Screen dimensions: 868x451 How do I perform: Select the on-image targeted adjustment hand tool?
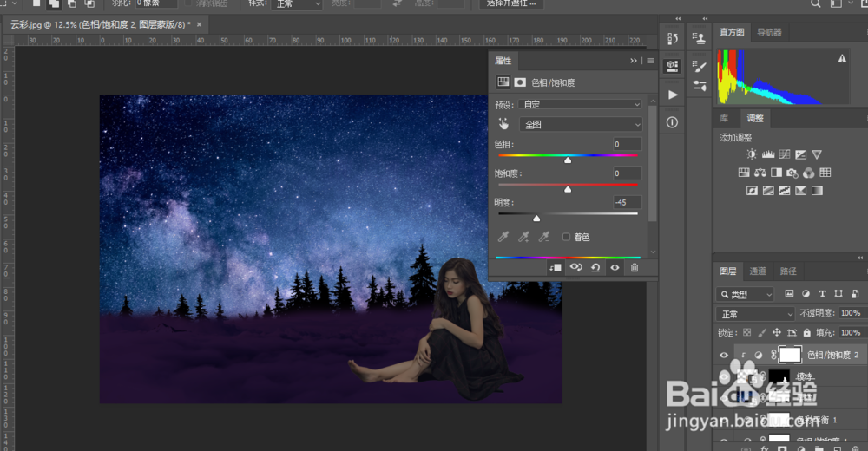pyautogui.click(x=503, y=124)
